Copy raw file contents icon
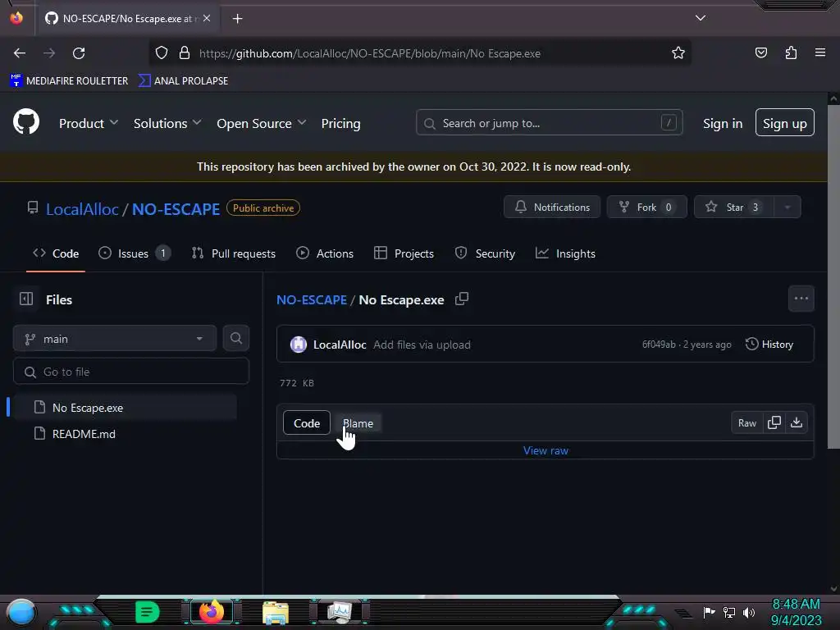 click(x=774, y=422)
